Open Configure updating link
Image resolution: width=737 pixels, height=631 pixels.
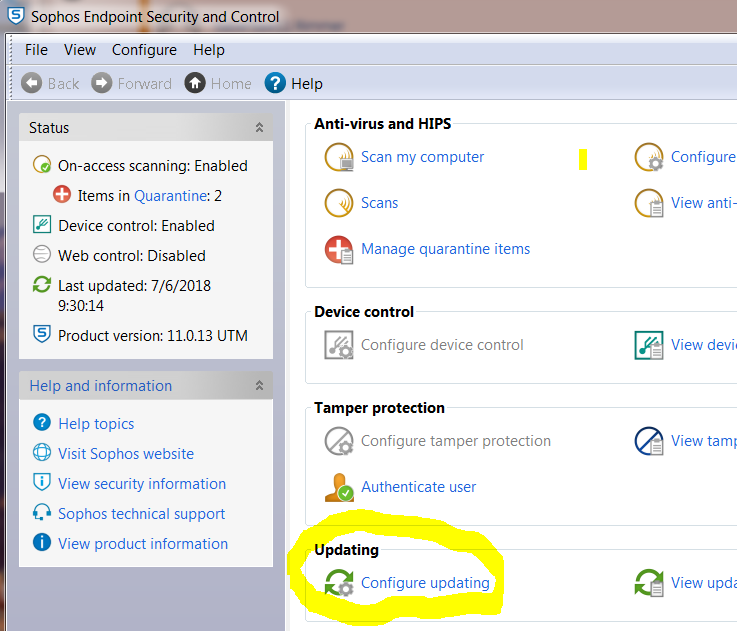pyautogui.click(x=425, y=583)
